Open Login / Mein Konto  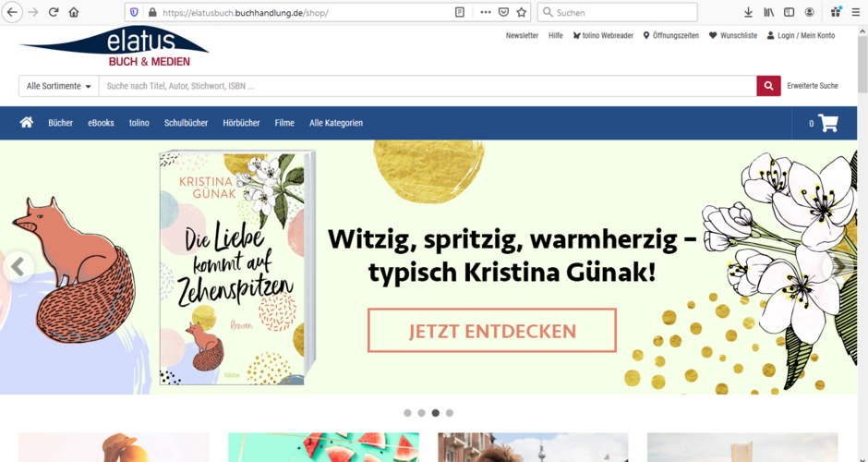coord(801,35)
